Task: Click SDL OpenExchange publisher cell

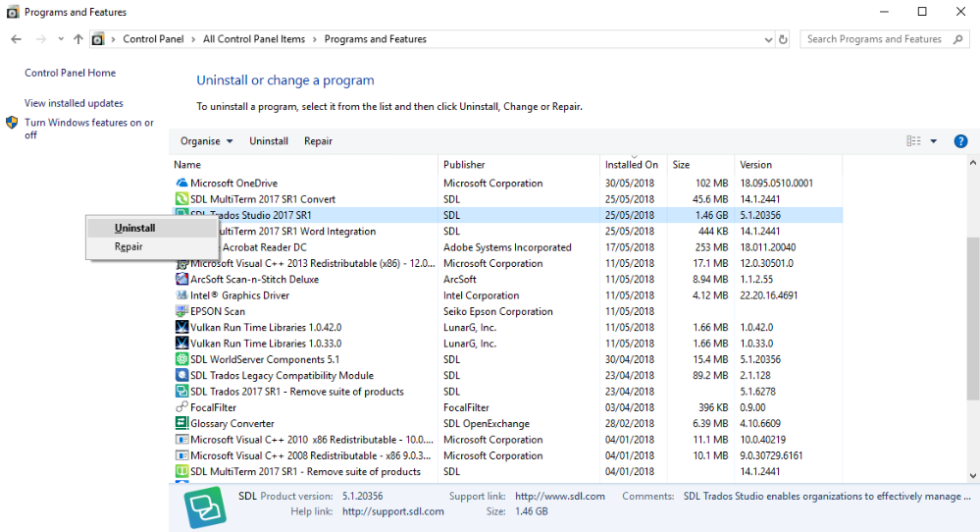Action: tap(487, 424)
